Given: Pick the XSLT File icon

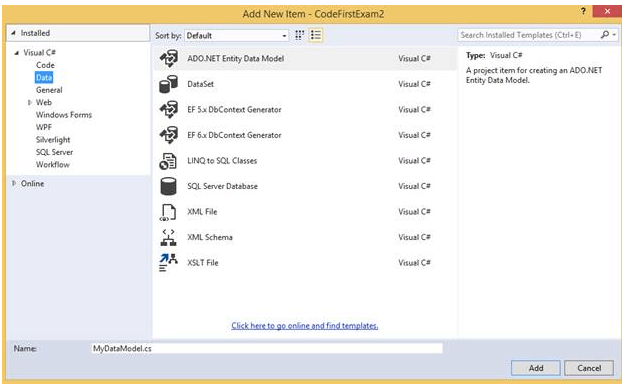Looking at the screenshot, I should click(168, 263).
